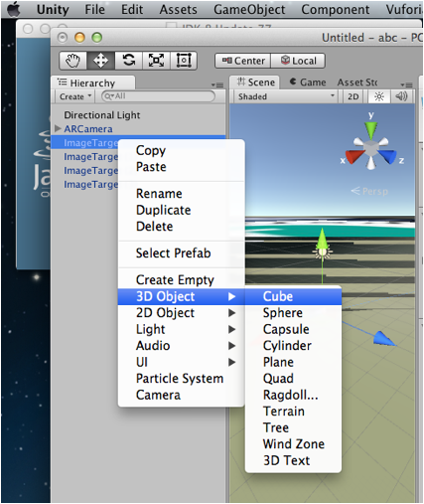The width and height of the screenshot is (424, 504).
Task: Toggle Local handle rotation button
Action: 298,61
